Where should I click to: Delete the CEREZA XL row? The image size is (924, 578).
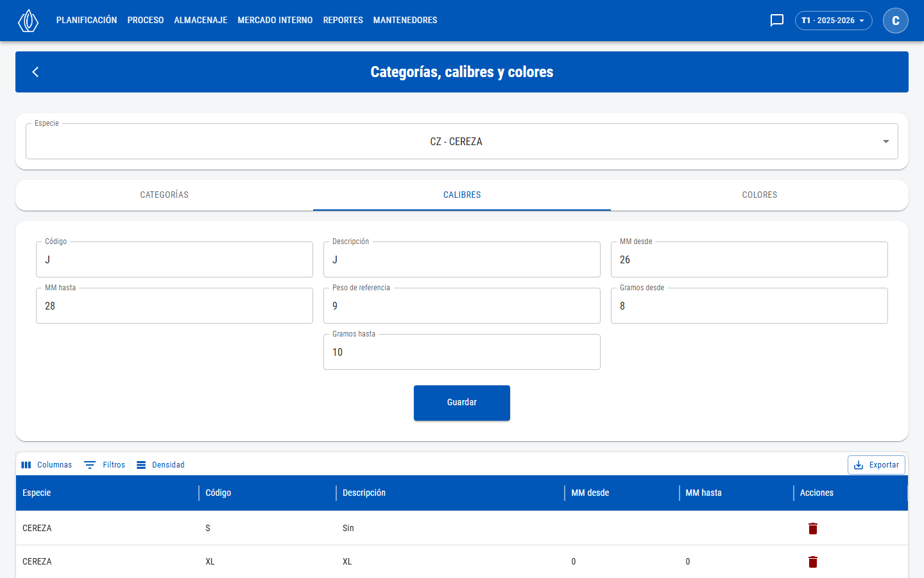click(x=813, y=562)
